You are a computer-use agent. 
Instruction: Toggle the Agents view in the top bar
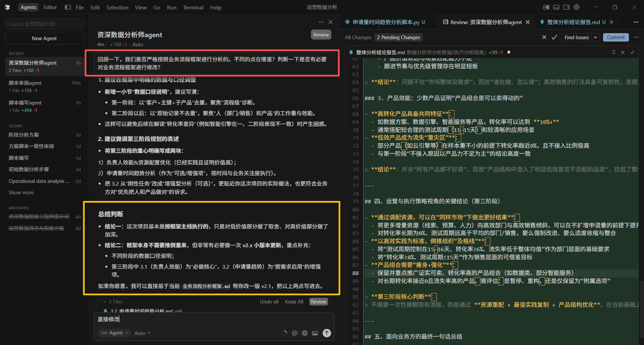[x=28, y=7]
